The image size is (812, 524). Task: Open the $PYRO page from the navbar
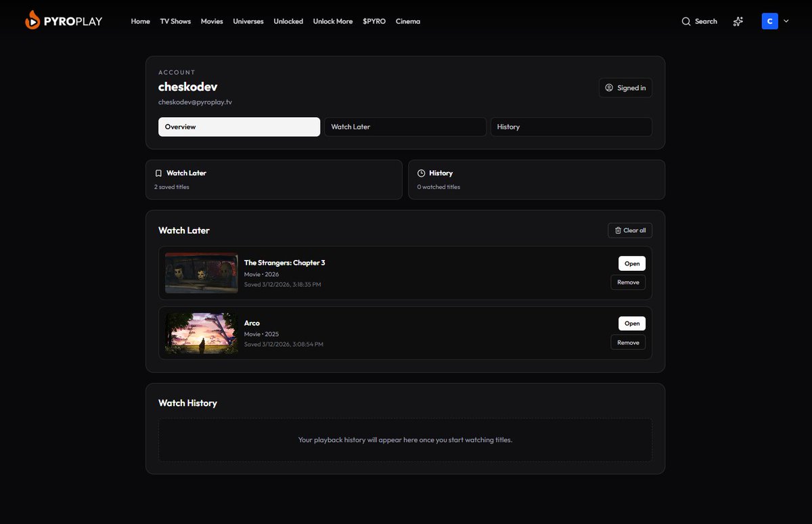click(x=374, y=21)
